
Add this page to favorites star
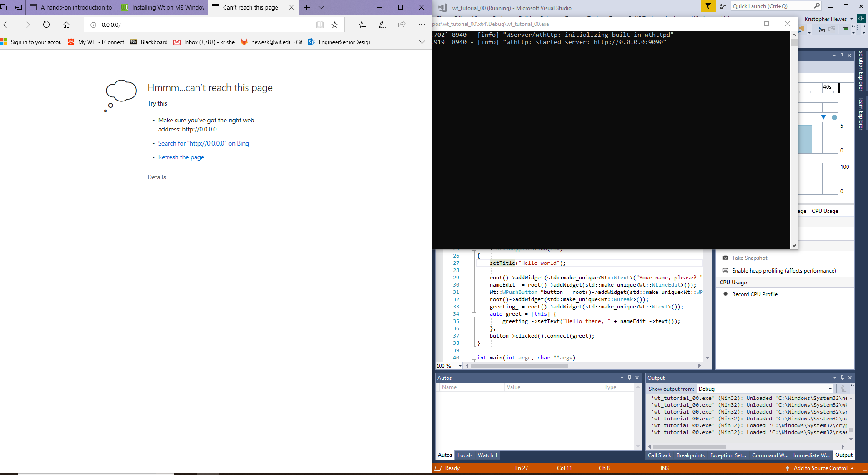click(335, 25)
